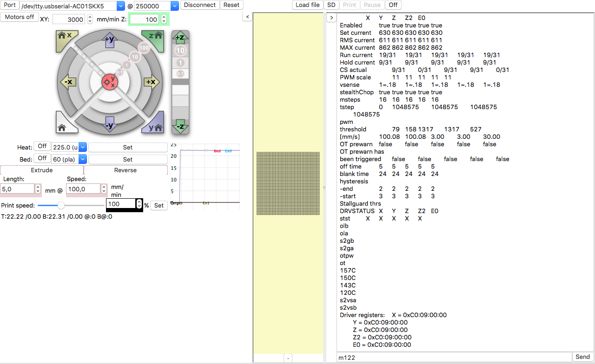
Task: Jog the head in -Y direction
Action: tap(109, 125)
